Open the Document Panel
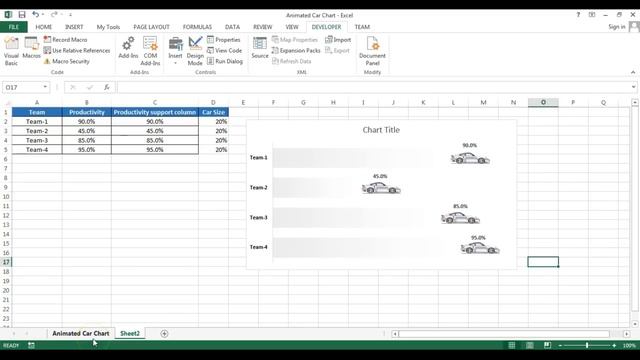 (372, 51)
